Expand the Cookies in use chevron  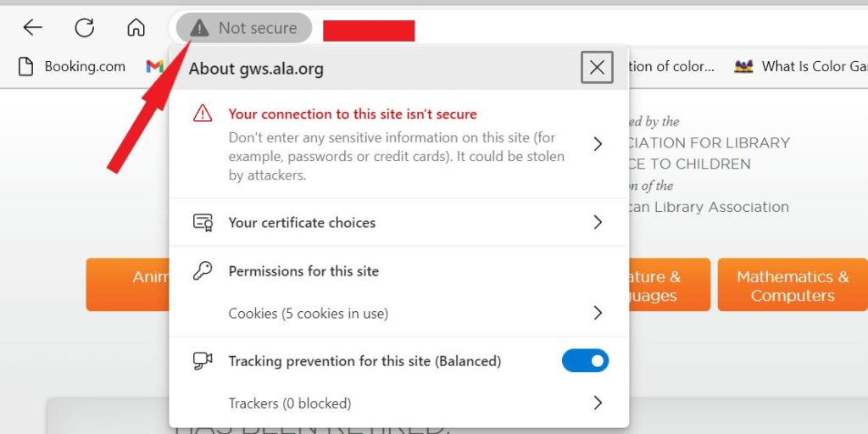[x=598, y=314]
